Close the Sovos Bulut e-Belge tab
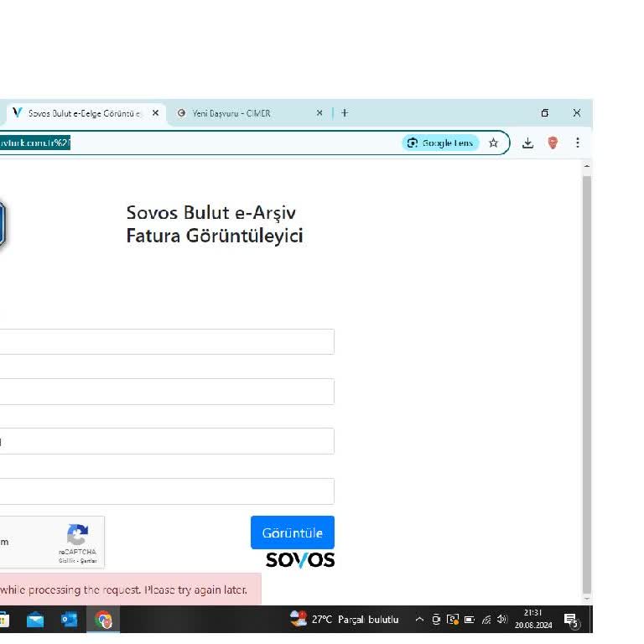644x644 pixels. 155,113
